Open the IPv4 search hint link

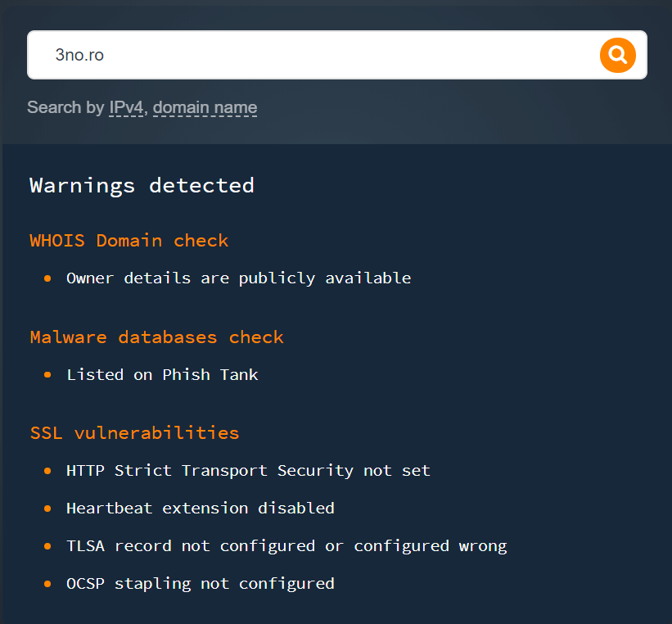click(126, 107)
